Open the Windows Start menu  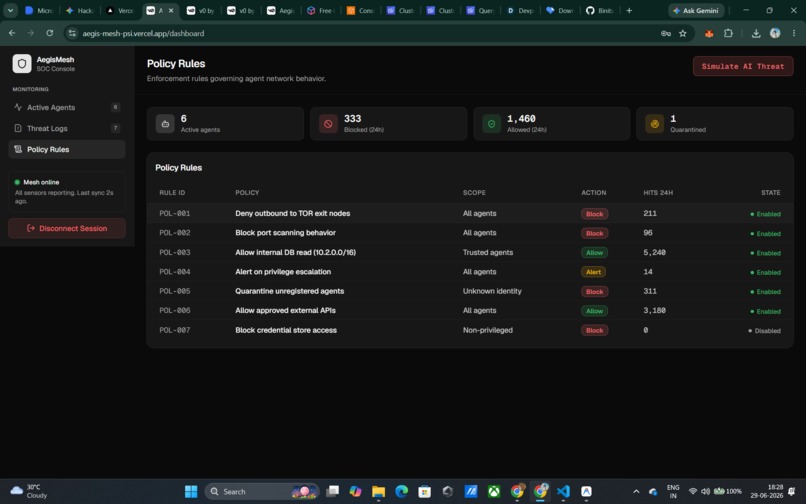191,492
